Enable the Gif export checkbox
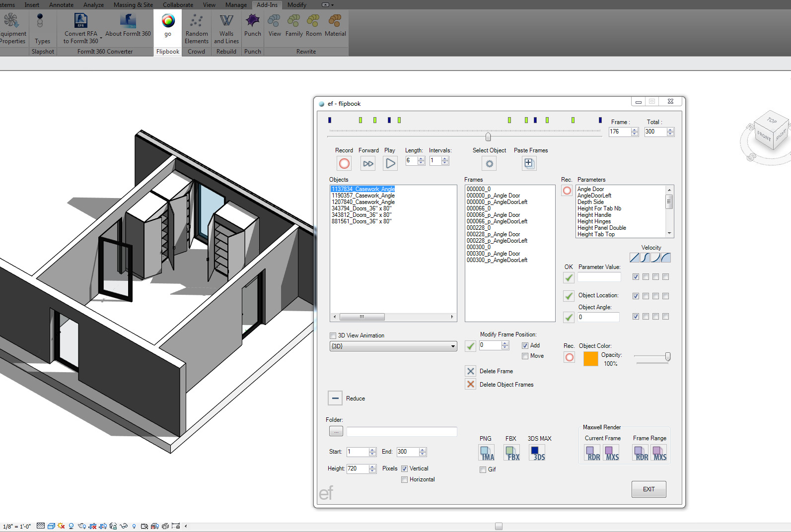The height and width of the screenshot is (532, 791). (483, 469)
